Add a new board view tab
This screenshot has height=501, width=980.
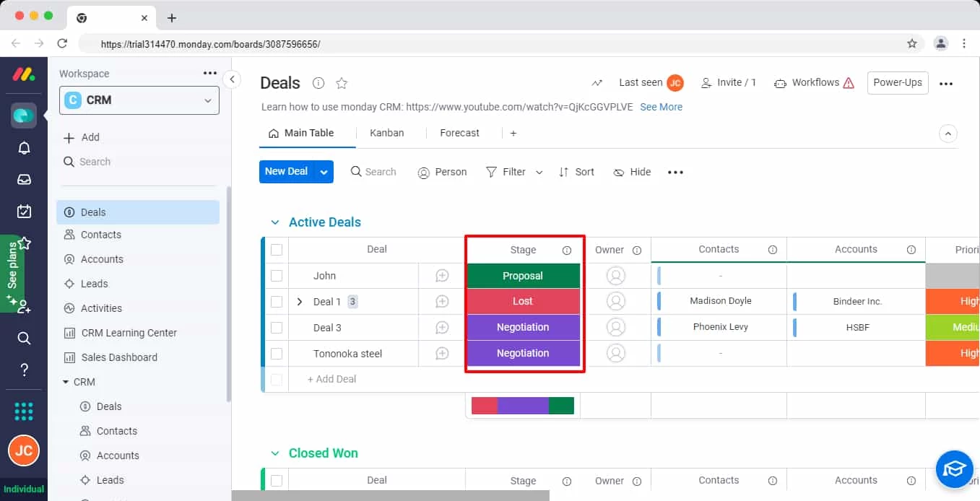coord(513,134)
